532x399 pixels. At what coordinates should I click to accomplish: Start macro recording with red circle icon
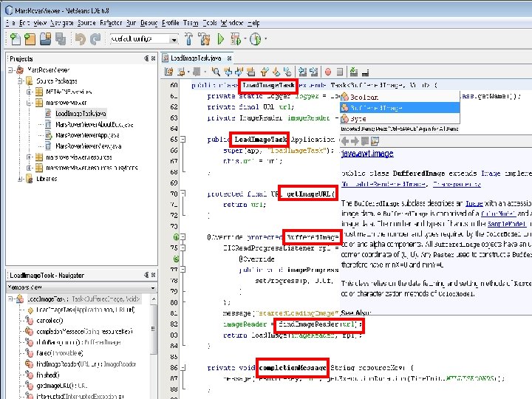[328, 72]
